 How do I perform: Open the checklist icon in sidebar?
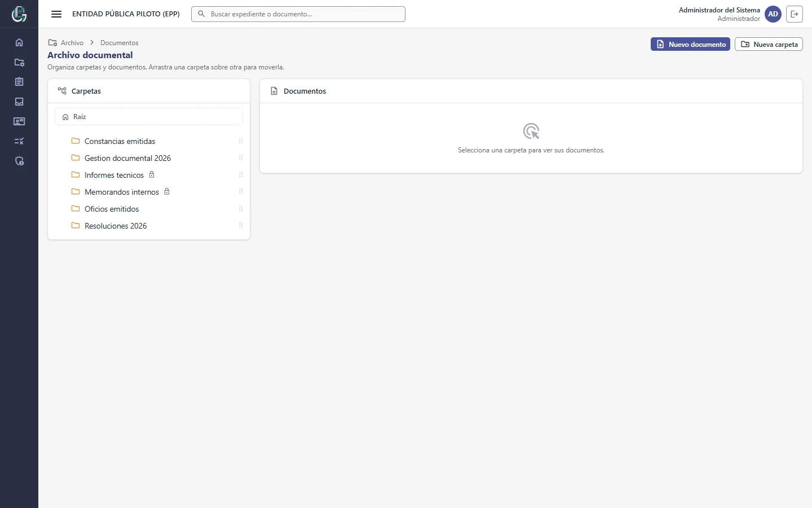click(19, 141)
